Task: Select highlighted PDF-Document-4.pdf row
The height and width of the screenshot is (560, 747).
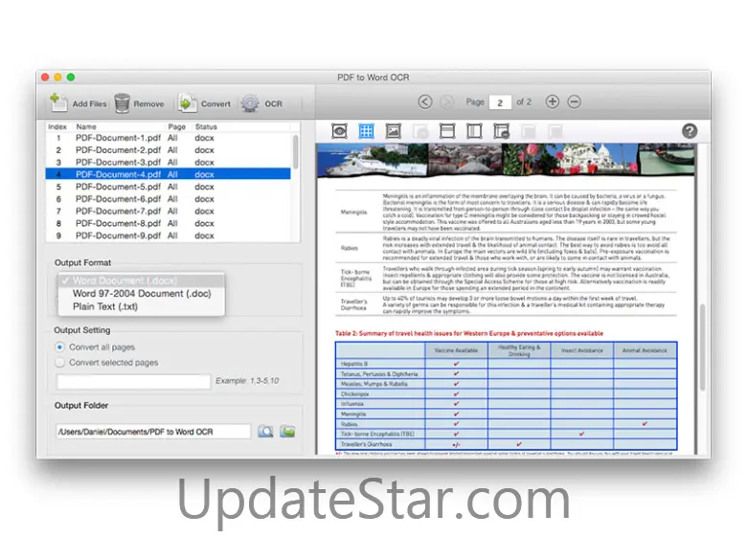Action: tap(169, 174)
